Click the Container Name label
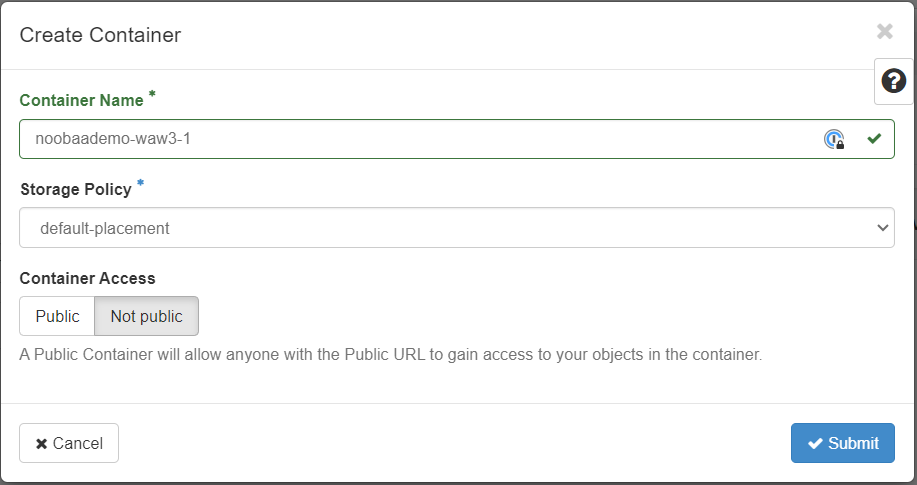 click(81, 100)
